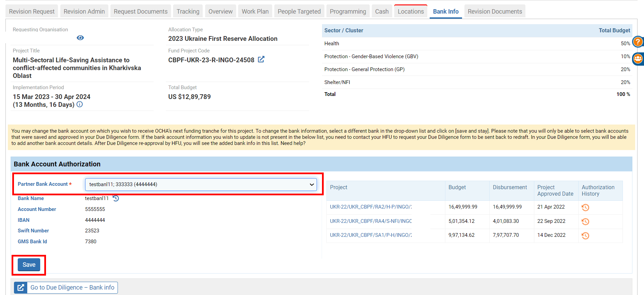Open authorization history for 22 Sep 2022 project
Image resolution: width=644 pixels, height=295 pixels.
point(585,222)
